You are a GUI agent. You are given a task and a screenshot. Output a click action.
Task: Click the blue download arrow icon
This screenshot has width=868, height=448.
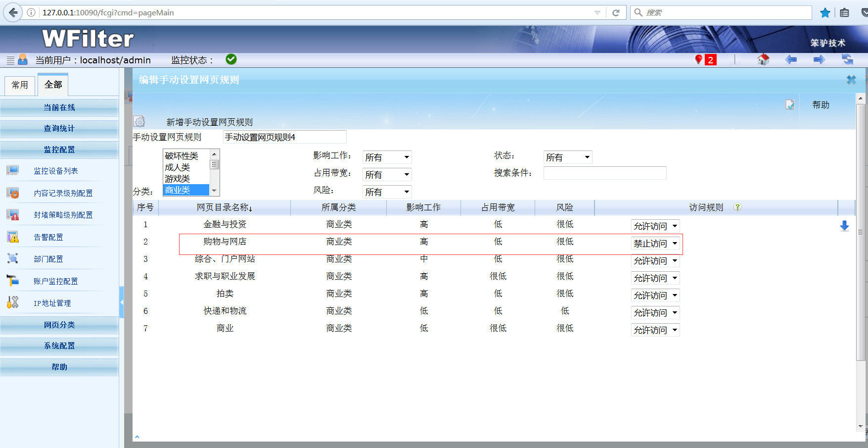pyautogui.click(x=844, y=226)
